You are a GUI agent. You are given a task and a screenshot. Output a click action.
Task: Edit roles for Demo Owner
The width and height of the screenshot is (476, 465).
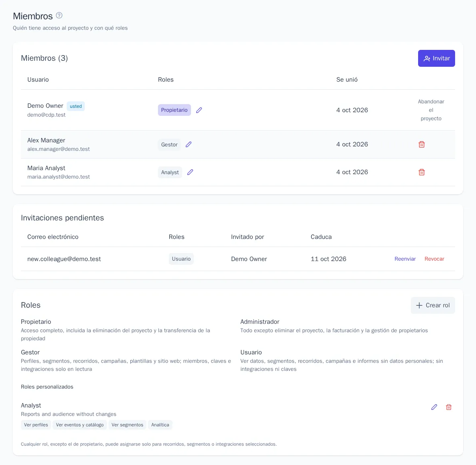[199, 110]
